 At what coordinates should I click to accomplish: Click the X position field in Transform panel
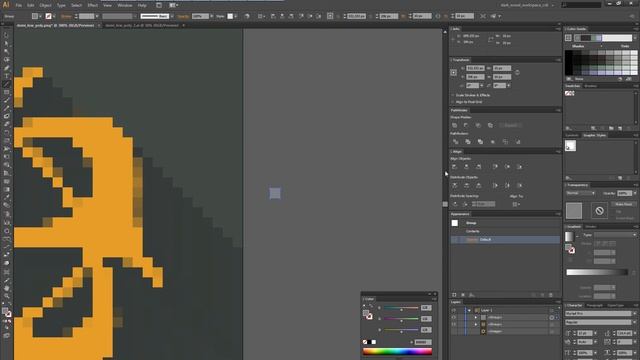475,68
